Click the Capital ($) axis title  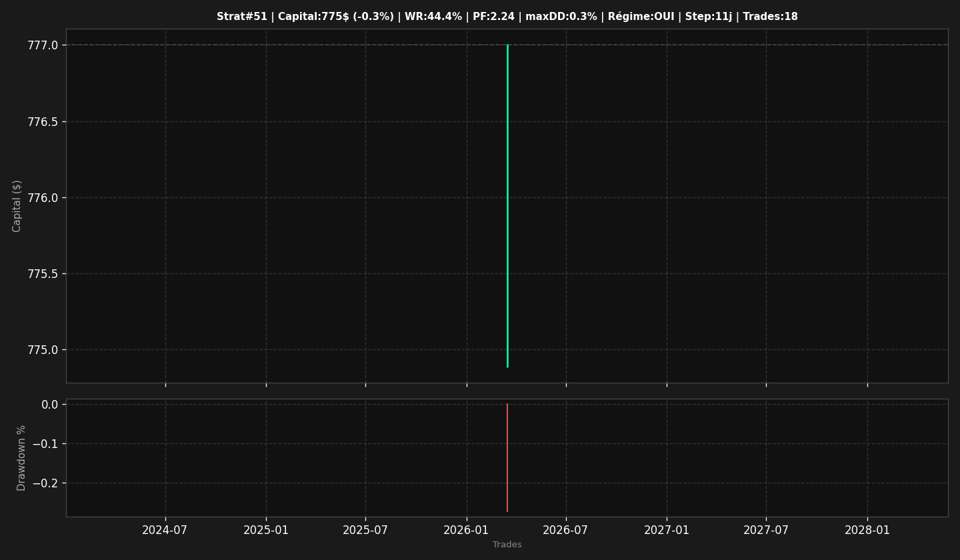[17, 206]
